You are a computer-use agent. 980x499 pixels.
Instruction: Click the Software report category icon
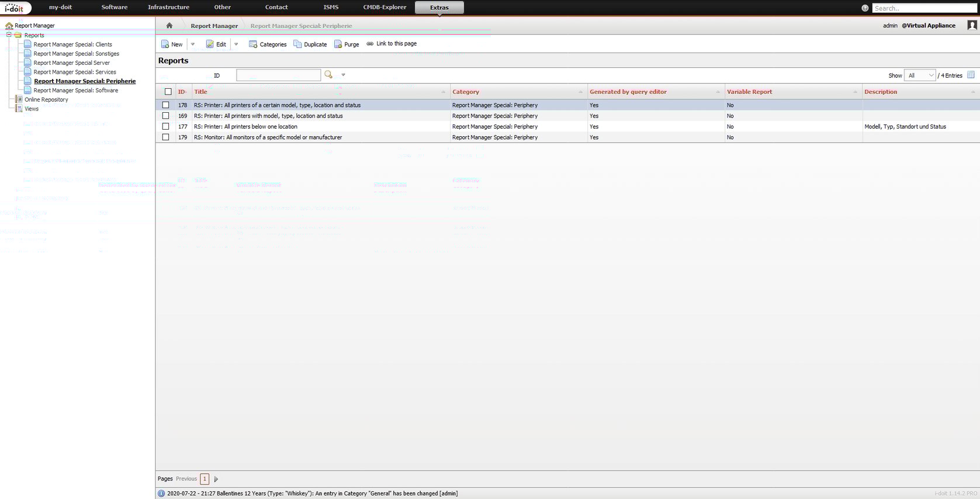pos(27,91)
